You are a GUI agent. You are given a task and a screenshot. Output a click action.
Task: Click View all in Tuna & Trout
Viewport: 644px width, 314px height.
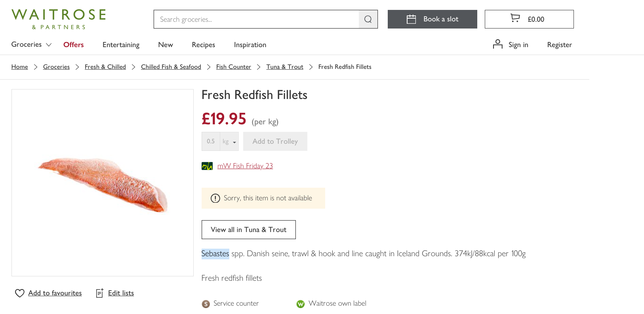[x=248, y=230]
